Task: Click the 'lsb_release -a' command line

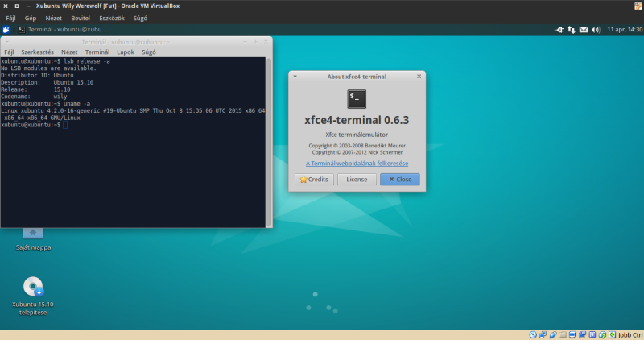Action: click(x=56, y=61)
